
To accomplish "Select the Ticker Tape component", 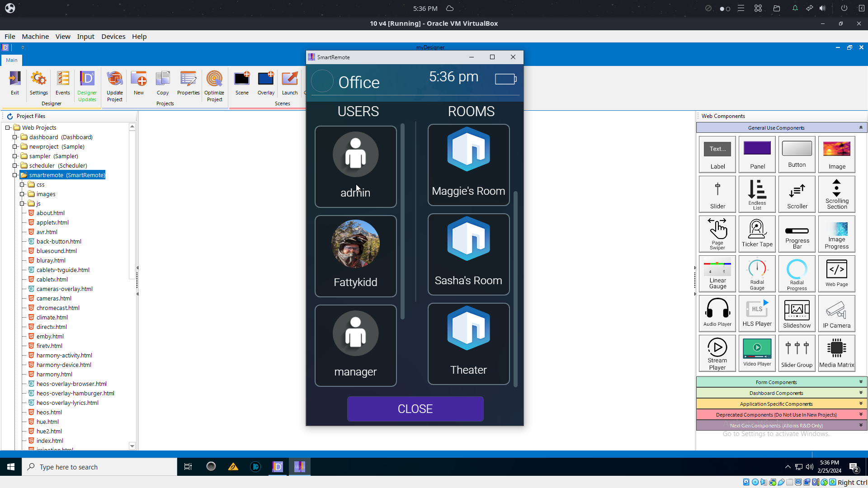I will pyautogui.click(x=757, y=234).
